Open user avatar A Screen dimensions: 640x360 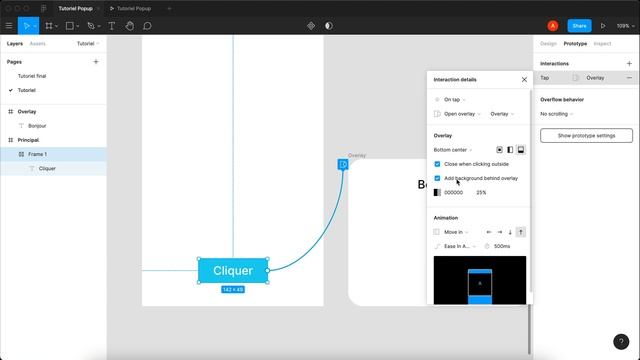coord(553,26)
